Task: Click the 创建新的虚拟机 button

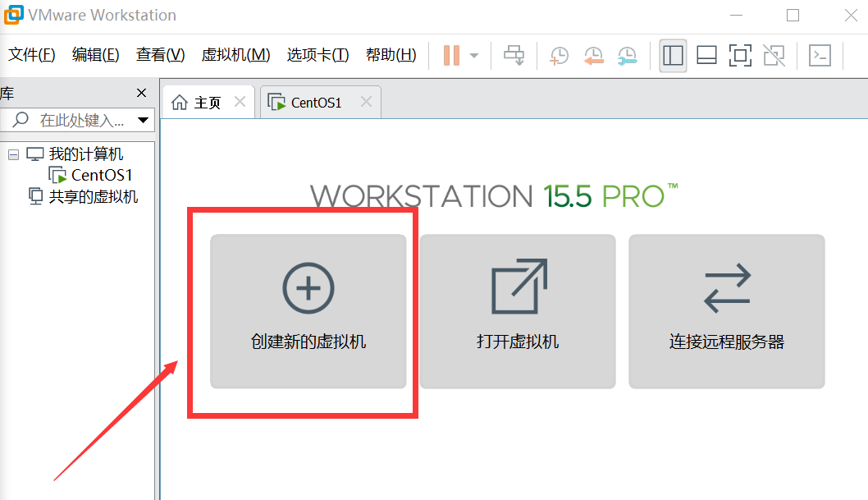Action: point(308,311)
